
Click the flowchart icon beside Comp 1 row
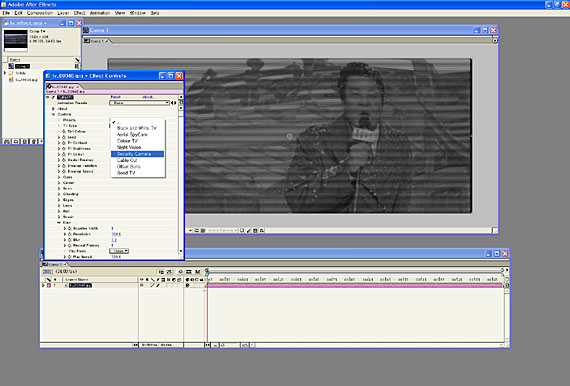pyautogui.click(x=77, y=66)
